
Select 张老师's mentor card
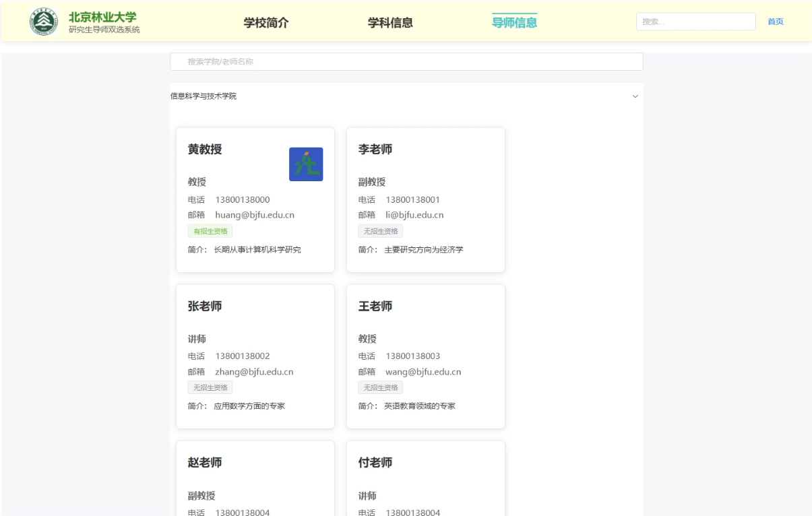coord(255,356)
